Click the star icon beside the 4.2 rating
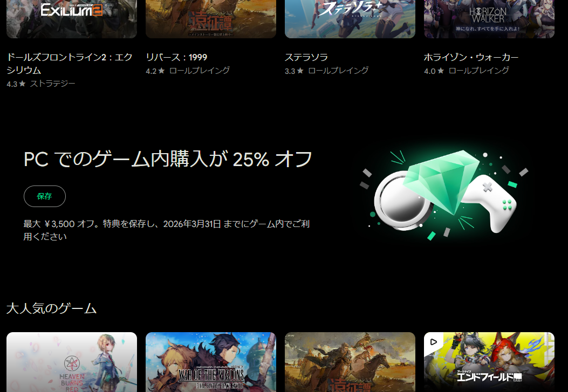 click(161, 71)
